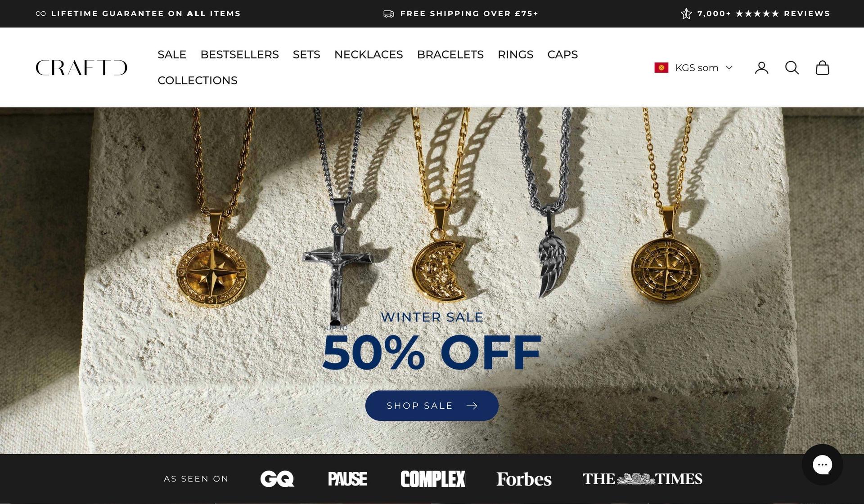Viewport: 864px width, 504px height.
Task: Click the Kyrgyzstan flag icon
Action: [x=661, y=67]
